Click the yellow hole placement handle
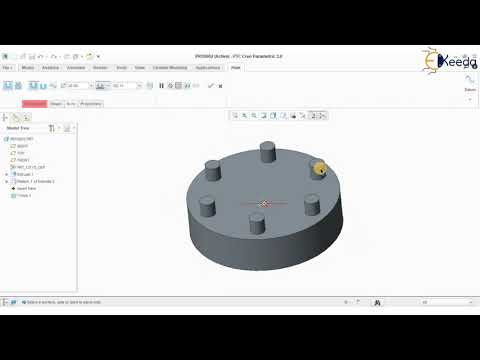The image size is (480, 360). (x=319, y=168)
